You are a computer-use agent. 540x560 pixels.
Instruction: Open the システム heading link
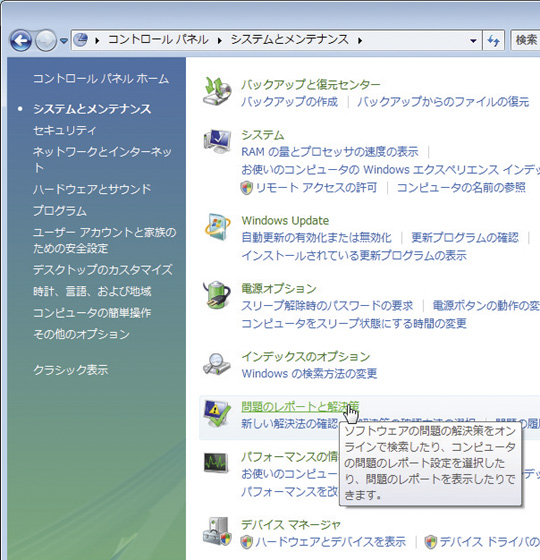(262, 135)
